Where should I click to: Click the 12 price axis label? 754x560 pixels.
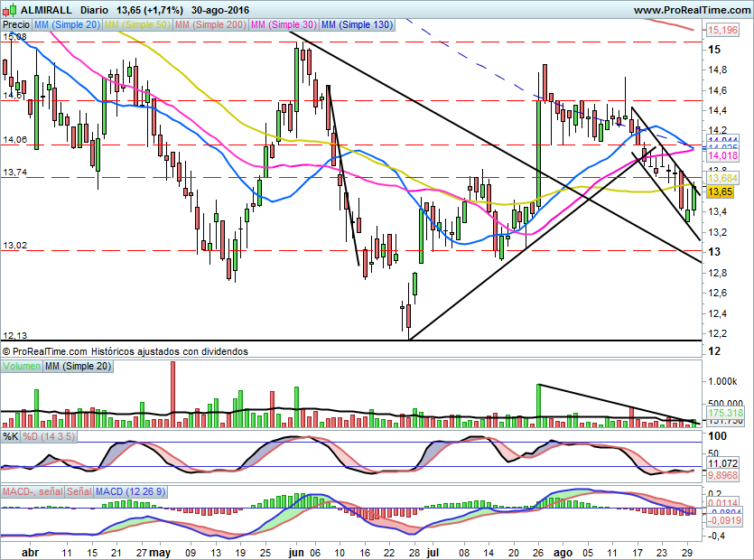(x=714, y=351)
